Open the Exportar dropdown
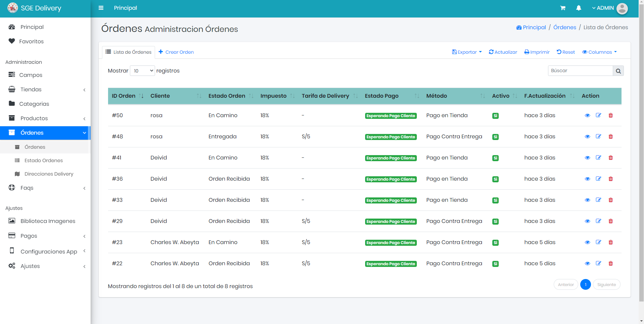 pyautogui.click(x=467, y=52)
